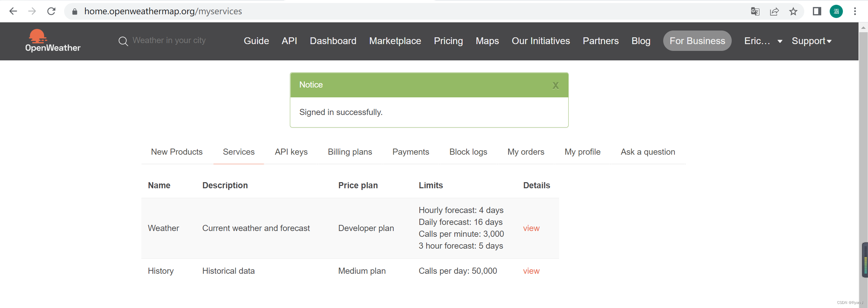Open the My orders tab
868x308 pixels.
click(x=526, y=152)
